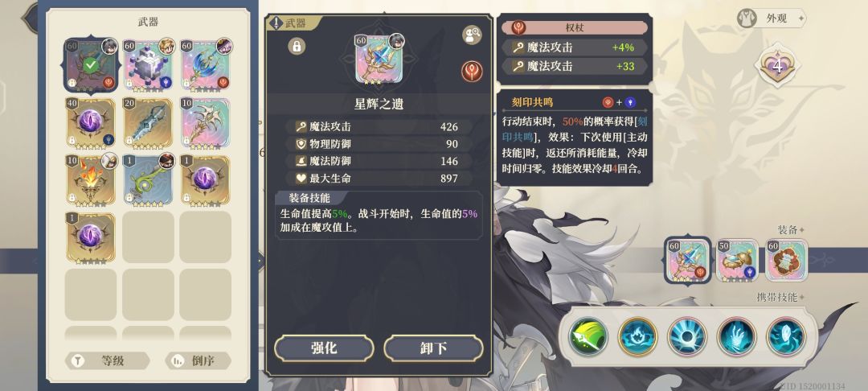The height and width of the screenshot is (391, 868).
Task: Select the crystal shard skill icon
Action: click(785, 336)
